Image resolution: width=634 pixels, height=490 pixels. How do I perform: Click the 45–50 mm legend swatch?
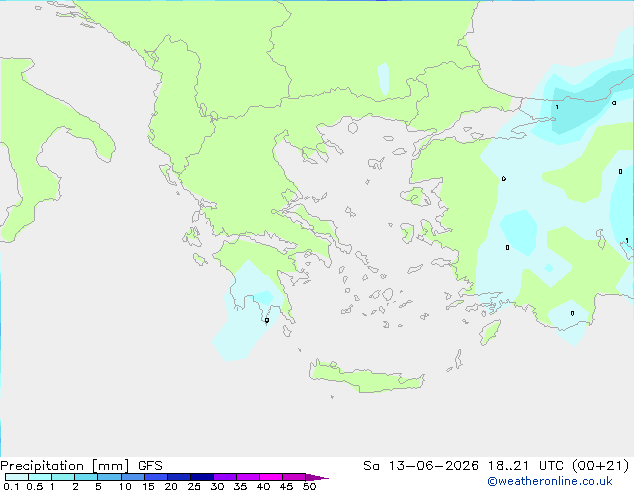pyautogui.click(x=294, y=477)
